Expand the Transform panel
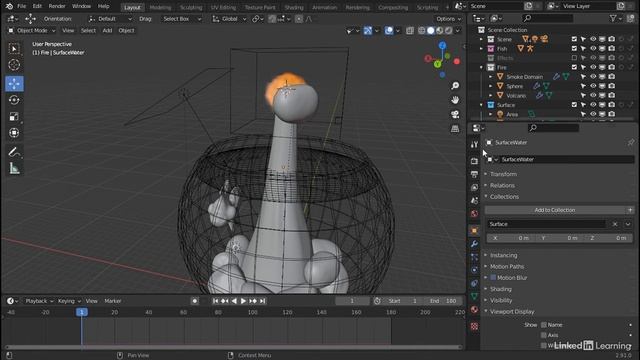 (503, 174)
